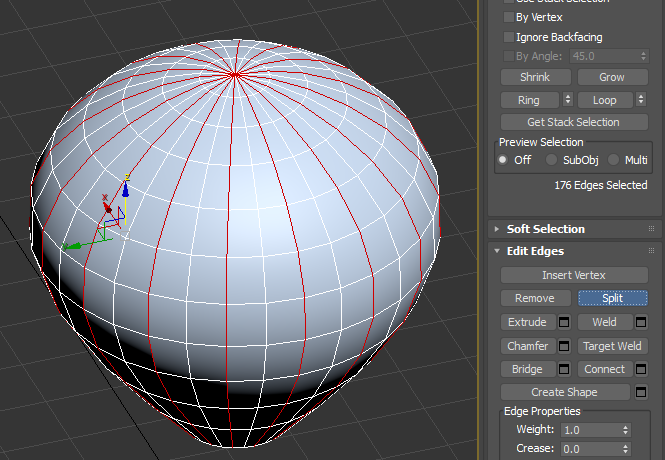Image resolution: width=665 pixels, height=460 pixels.
Task: Adjust the Loop spinner arrows
Action: [641, 100]
